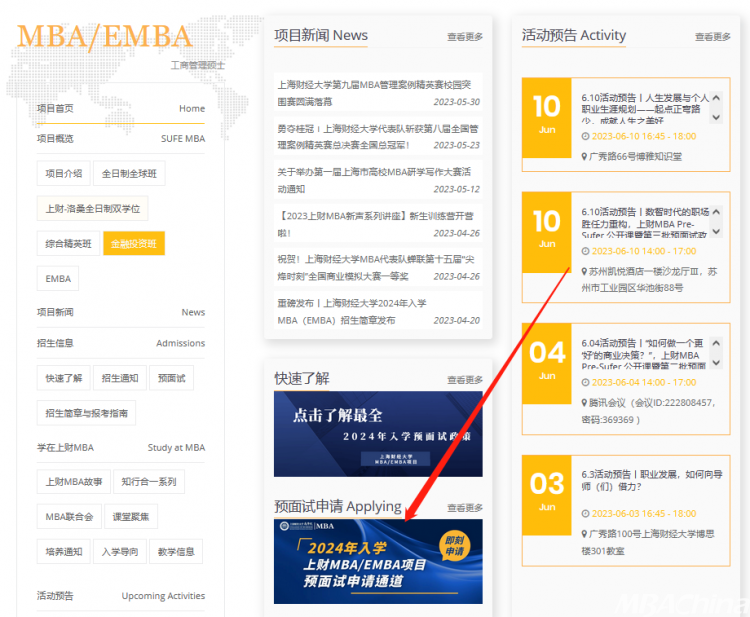Select the 上财-洛桑全日制双学位 button
The image size is (750, 617).
coord(93,209)
